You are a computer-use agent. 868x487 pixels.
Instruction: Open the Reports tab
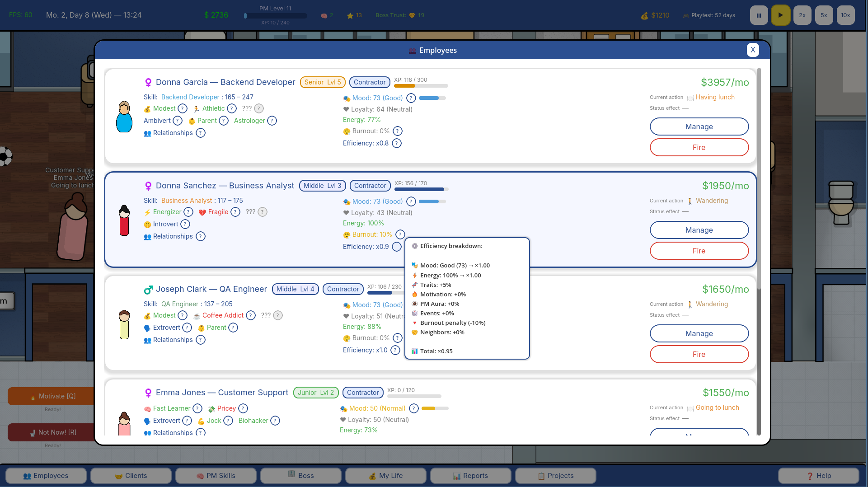(x=470, y=476)
